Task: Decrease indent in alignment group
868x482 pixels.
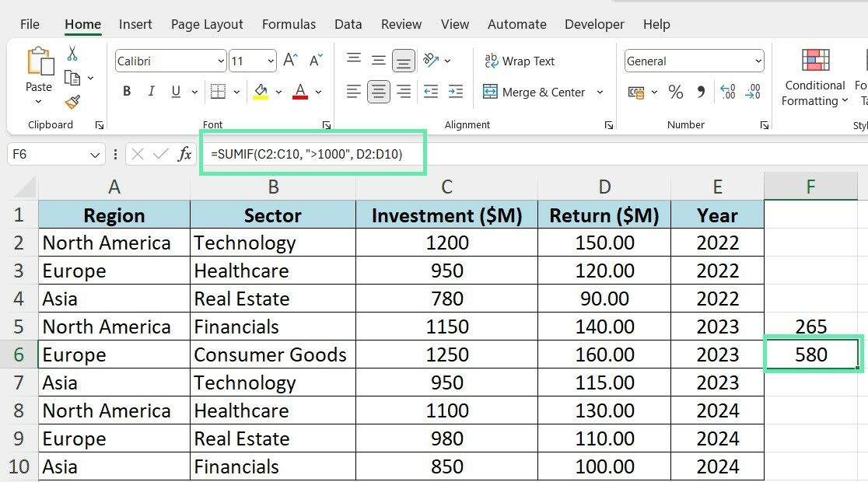Action: (x=431, y=92)
